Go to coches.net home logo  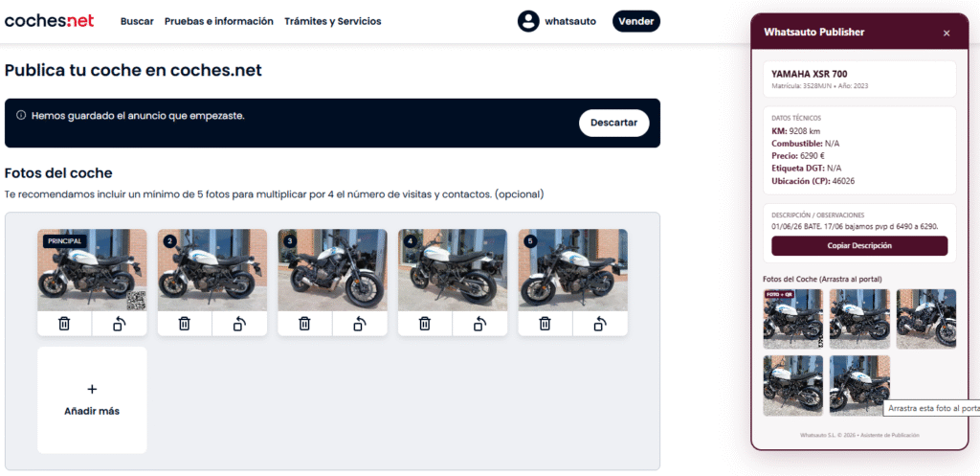50,21
